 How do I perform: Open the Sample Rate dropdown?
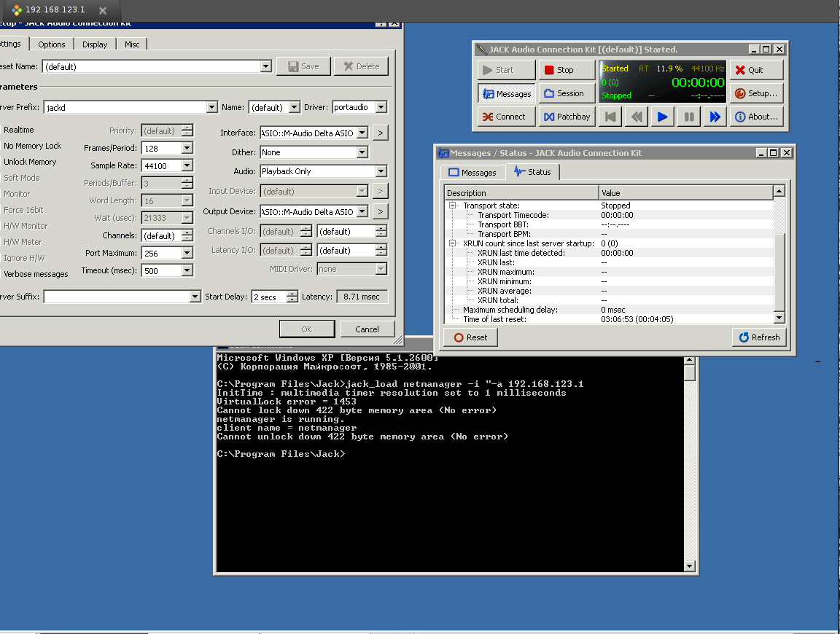(x=187, y=165)
